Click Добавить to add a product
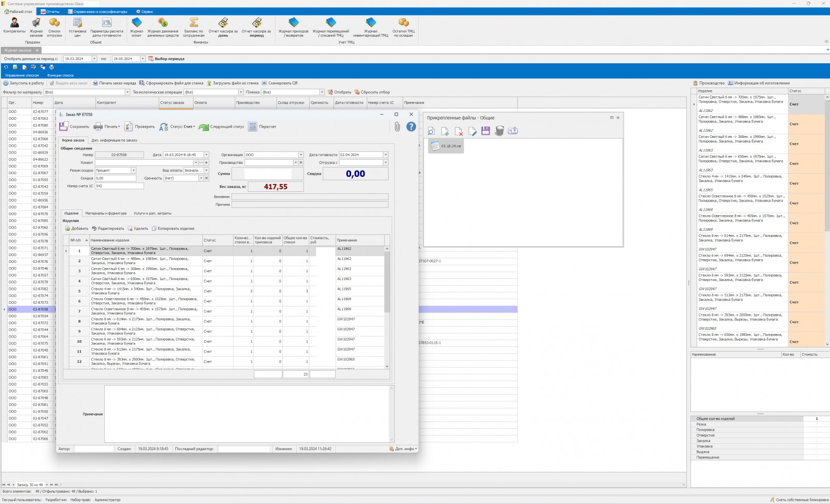Screen dimensions: 830x504 (77, 229)
